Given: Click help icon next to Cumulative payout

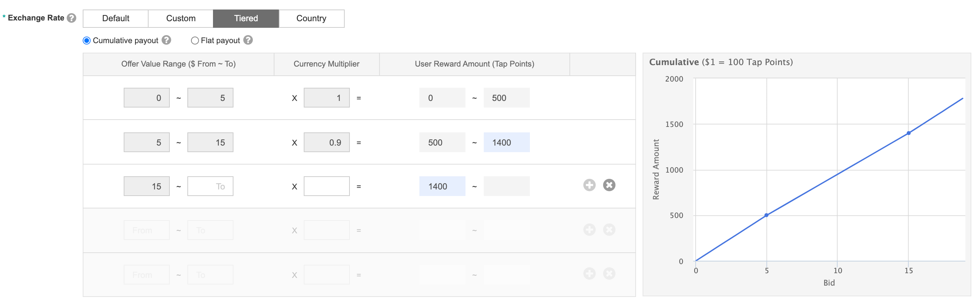Looking at the screenshot, I should pyautogui.click(x=166, y=40).
